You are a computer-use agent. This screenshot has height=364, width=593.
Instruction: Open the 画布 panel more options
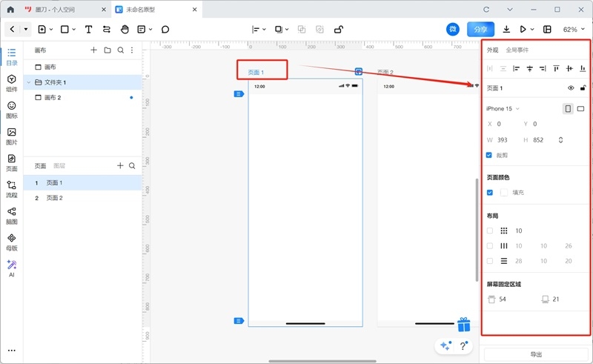point(132,50)
